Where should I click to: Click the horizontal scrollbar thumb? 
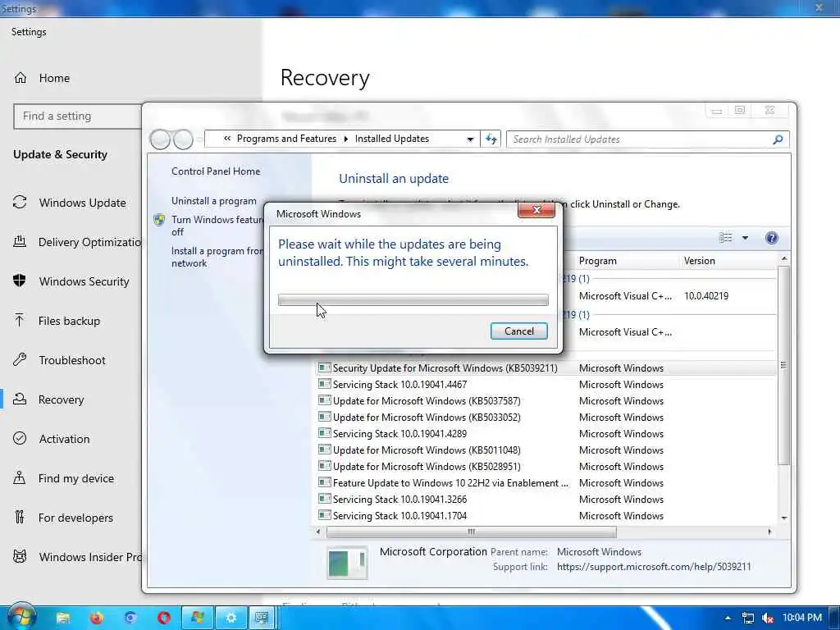pos(472,532)
